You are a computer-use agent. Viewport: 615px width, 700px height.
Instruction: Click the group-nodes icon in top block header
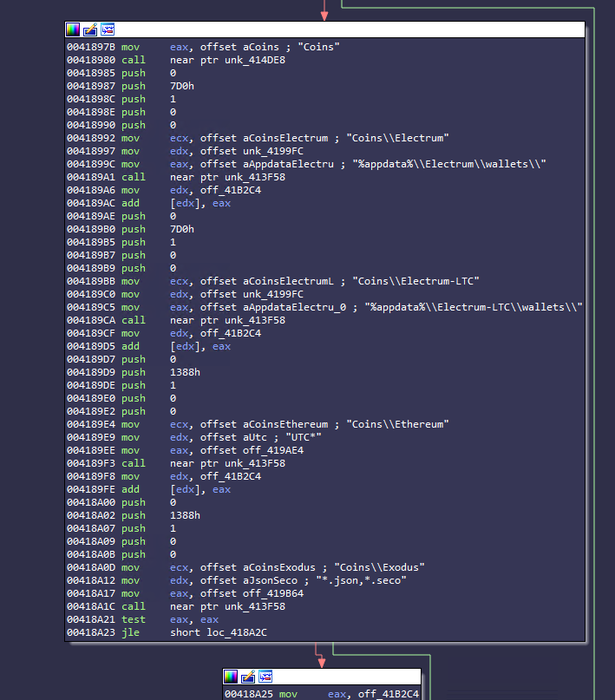coord(108,29)
